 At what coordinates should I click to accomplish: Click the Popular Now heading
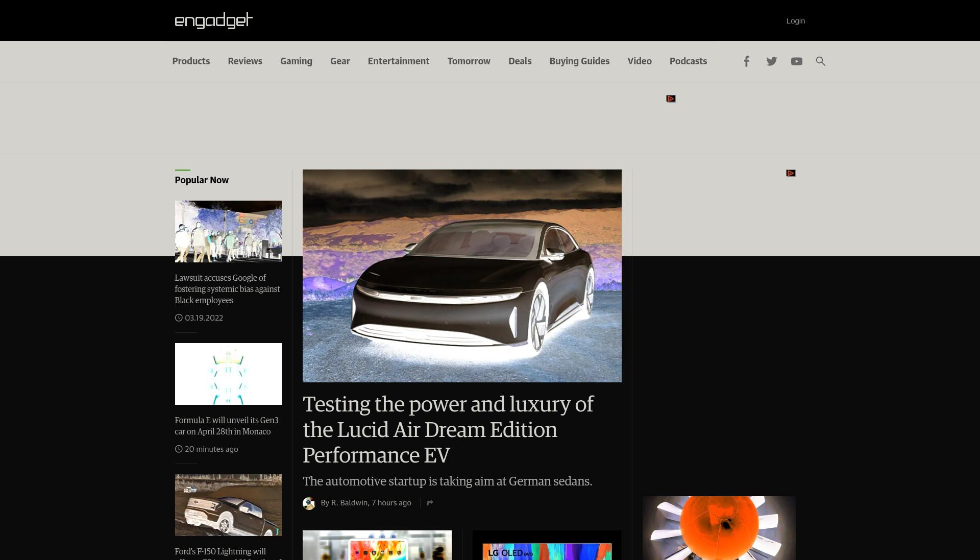click(x=202, y=180)
